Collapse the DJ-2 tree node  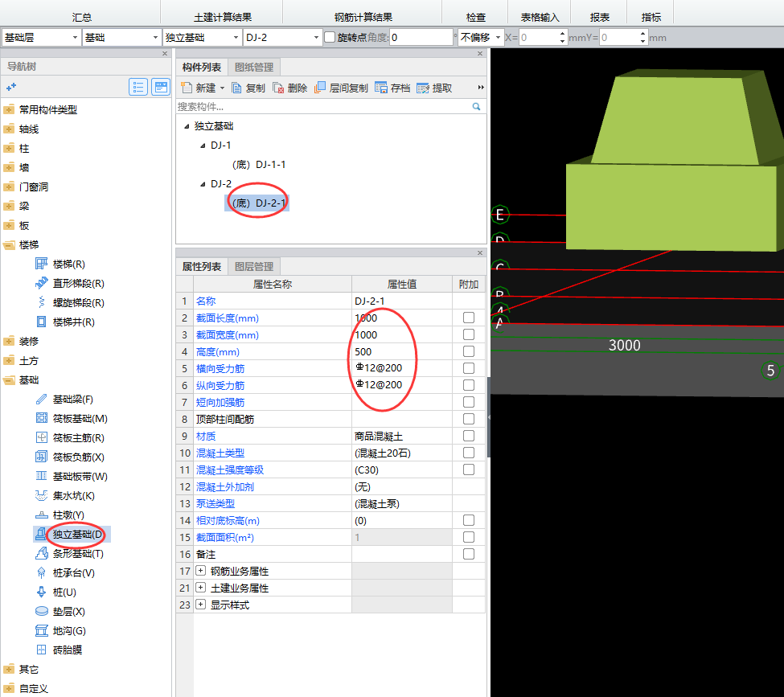click(x=203, y=184)
